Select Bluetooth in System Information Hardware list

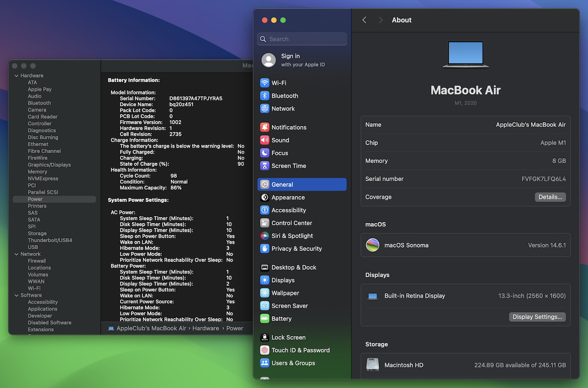[39, 103]
